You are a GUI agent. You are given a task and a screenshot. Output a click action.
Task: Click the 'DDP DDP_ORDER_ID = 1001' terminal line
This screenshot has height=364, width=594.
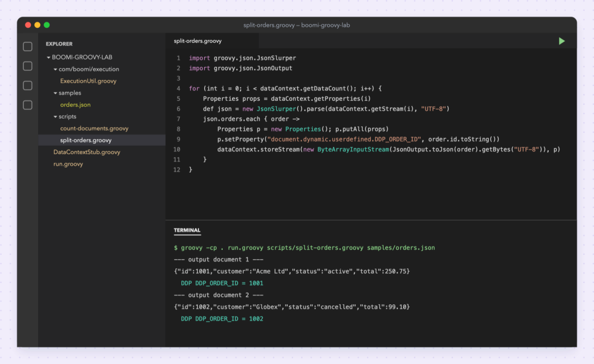pyautogui.click(x=222, y=283)
